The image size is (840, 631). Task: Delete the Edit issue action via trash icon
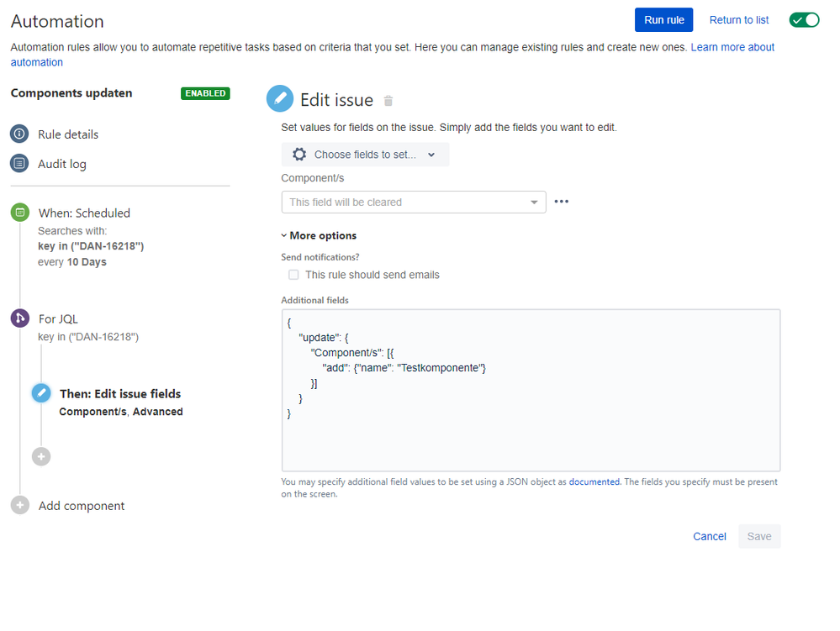pyautogui.click(x=388, y=101)
